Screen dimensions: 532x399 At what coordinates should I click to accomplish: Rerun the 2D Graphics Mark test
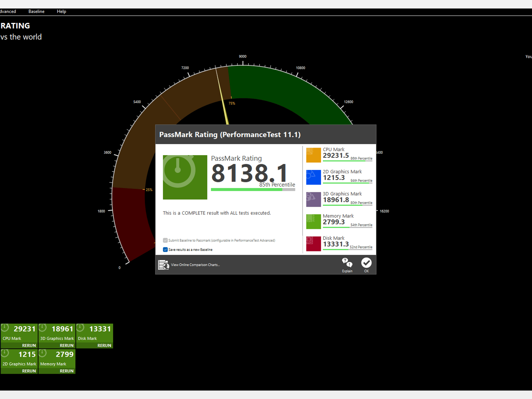29,371
